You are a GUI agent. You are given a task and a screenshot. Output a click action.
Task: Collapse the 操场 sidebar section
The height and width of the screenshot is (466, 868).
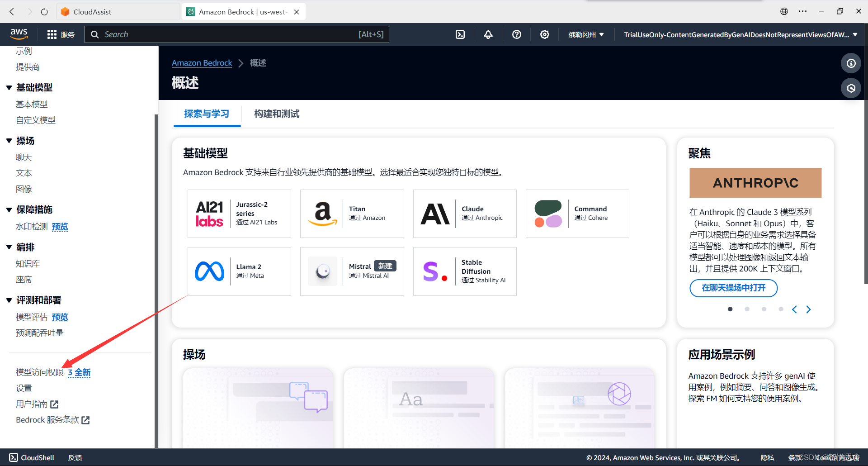pos(9,141)
